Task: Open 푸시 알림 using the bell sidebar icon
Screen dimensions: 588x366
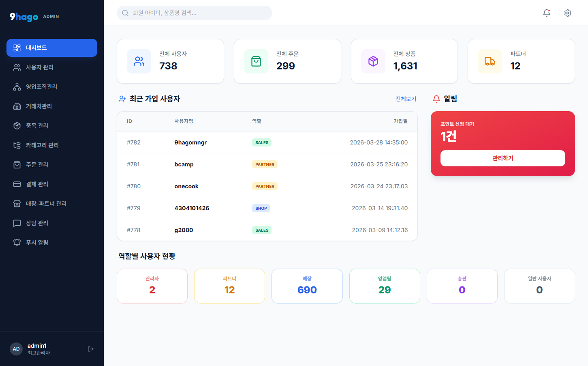Action: (x=17, y=242)
